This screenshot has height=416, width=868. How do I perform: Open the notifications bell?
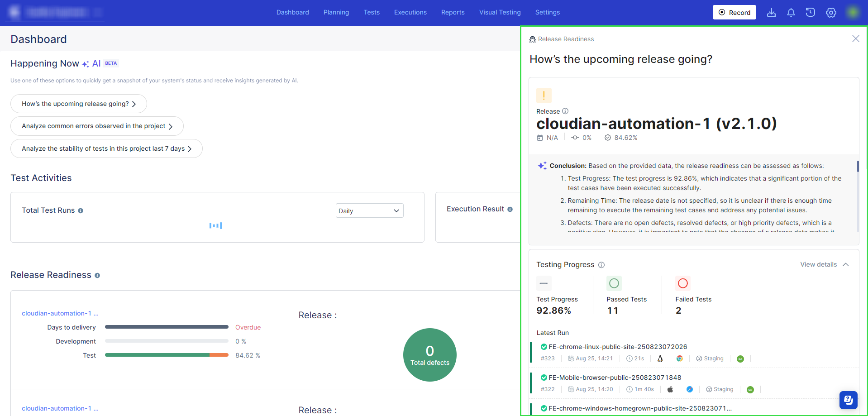[791, 13]
